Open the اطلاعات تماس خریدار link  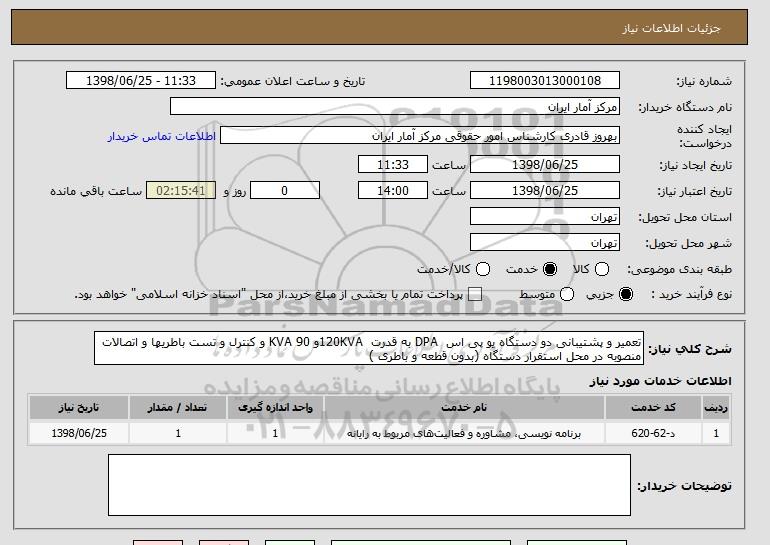tap(162, 136)
